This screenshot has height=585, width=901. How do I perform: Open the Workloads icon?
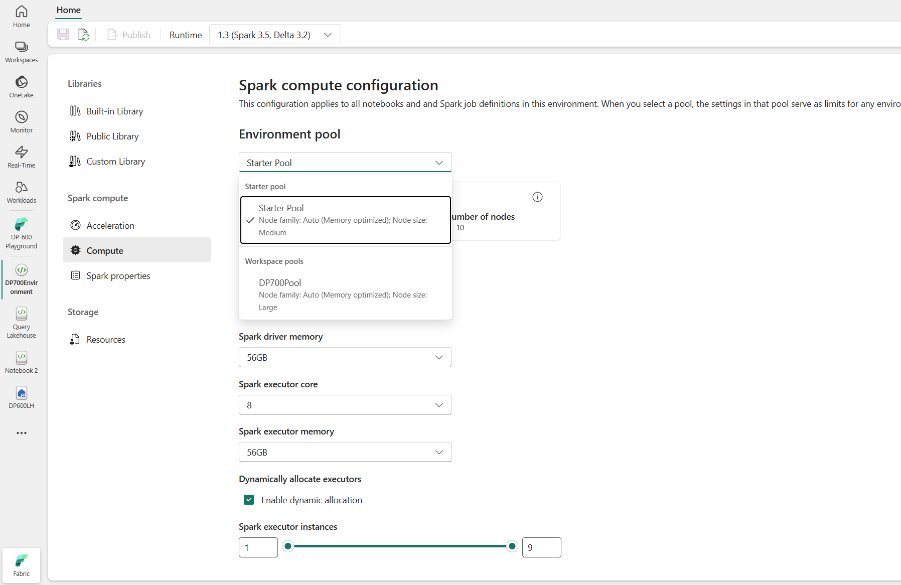(21, 187)
